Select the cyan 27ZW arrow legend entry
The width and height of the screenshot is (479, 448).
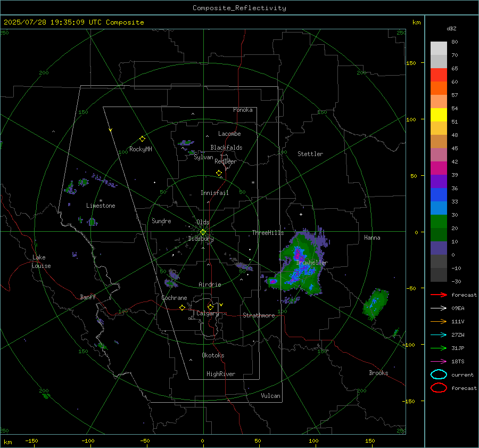click(439, 335)
